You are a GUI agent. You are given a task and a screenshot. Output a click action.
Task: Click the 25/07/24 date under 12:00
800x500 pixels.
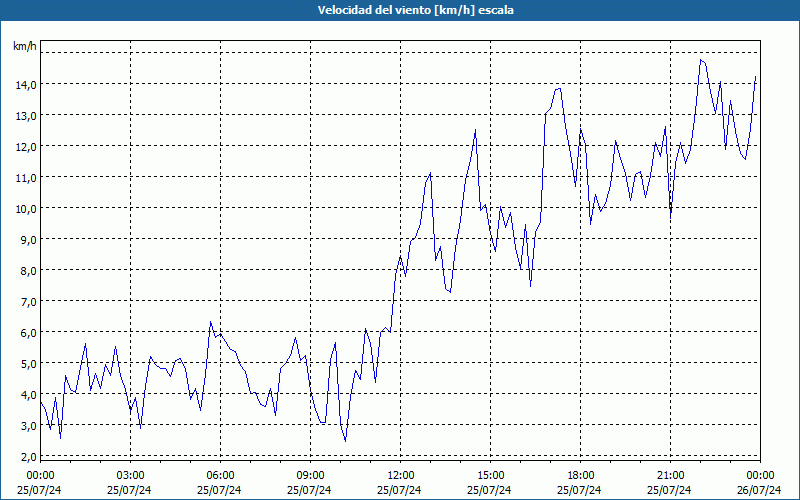click(x=399, y=490)
